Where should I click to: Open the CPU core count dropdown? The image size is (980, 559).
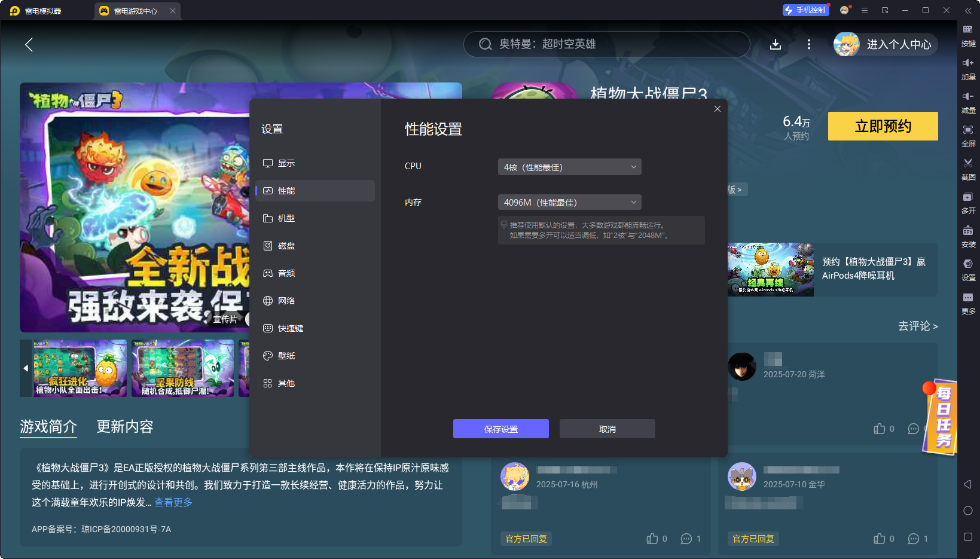569,167
